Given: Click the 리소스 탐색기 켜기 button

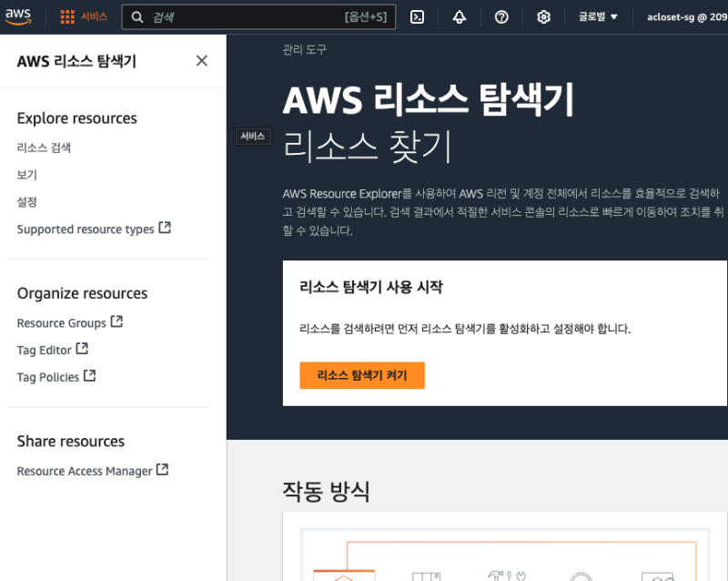Looking at the screenshot, I should (x=362, y=375).
